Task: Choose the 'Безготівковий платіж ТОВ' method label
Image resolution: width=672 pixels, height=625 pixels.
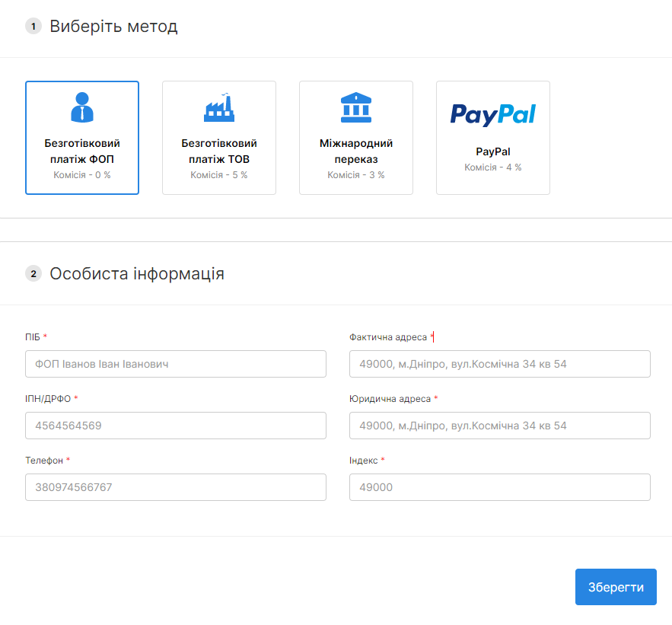Action: pos(219,151)
